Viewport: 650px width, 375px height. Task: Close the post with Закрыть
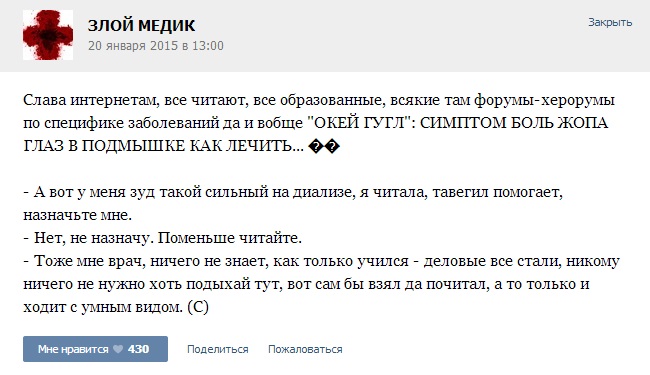(x=610, y=22)
